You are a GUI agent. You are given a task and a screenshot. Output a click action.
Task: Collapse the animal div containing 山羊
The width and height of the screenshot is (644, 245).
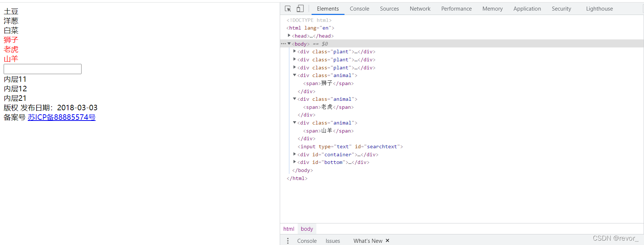[294, 123]
